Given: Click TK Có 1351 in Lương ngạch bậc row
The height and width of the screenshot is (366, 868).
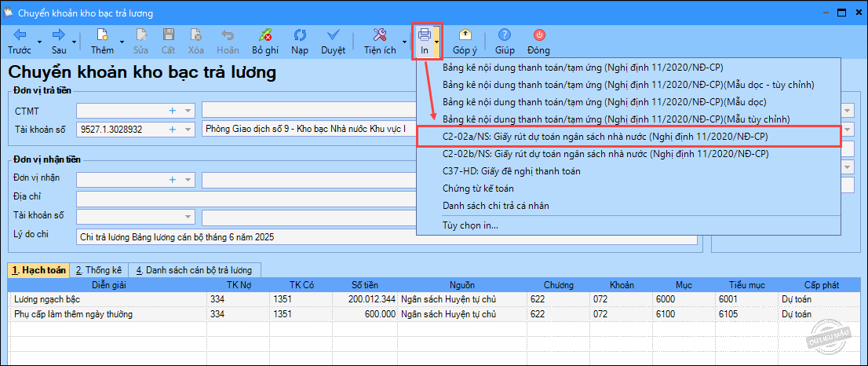Looking at the screenshot, I should [301, 299].
